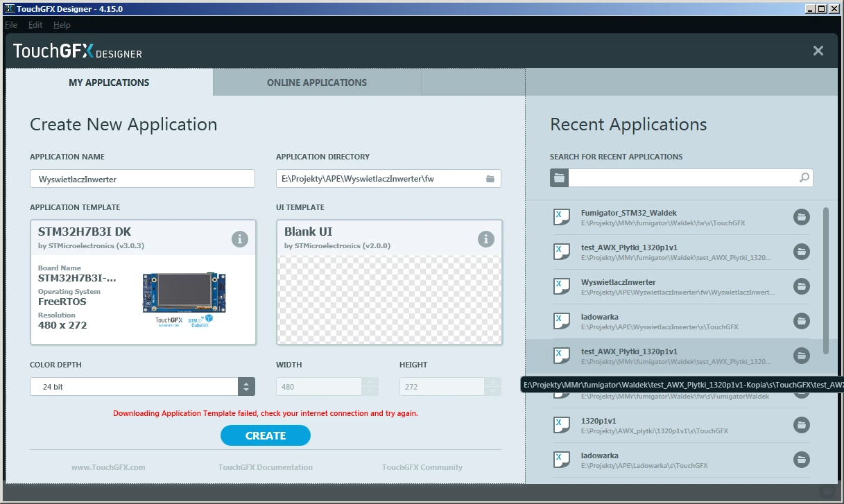Image resolution: width=844 pixels, height=504 pixels.
Task: Browse for recent application folder button
Action: coord(559,178)
